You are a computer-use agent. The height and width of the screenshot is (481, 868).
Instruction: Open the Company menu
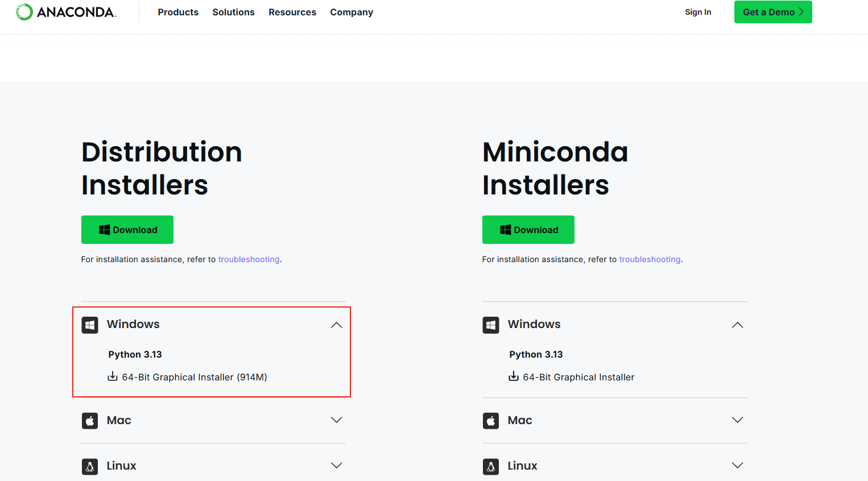(352, 12)
